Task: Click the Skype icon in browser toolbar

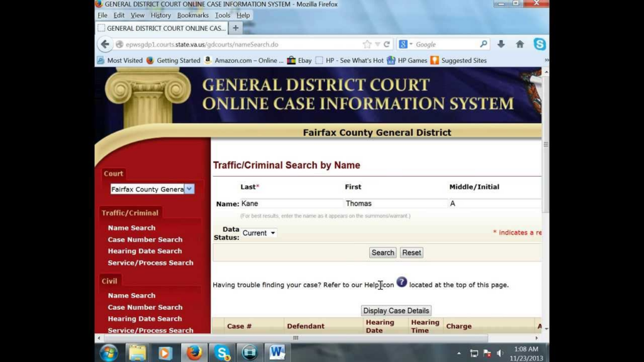Action: (539, 45)
